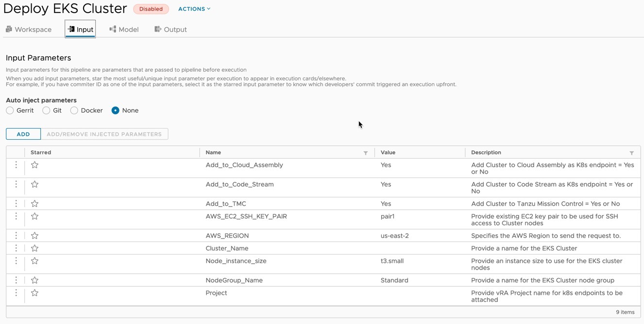This screenshot has width=644, height=324.
Task: Open row menu for AWS_EC2_SSH_KEY_PAIR
Action: pos(16,216)
